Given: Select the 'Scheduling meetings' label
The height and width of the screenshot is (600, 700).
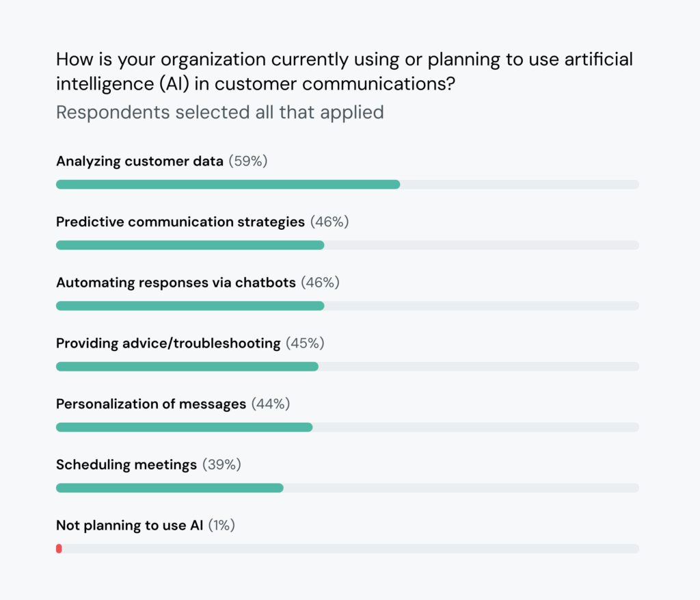Looking at the screenshot, I should [x=126, y=465].
